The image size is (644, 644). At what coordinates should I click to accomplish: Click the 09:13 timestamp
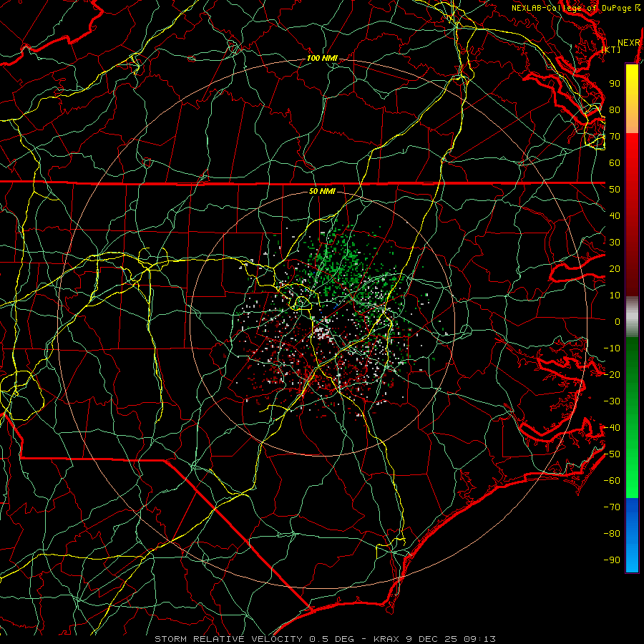pos(479,639)
